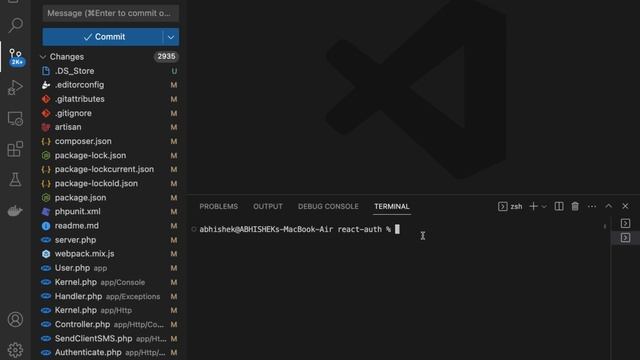This screenshot has height=360, width=640.
Task: Open the artisan changed file
Action: coord(109,127)
